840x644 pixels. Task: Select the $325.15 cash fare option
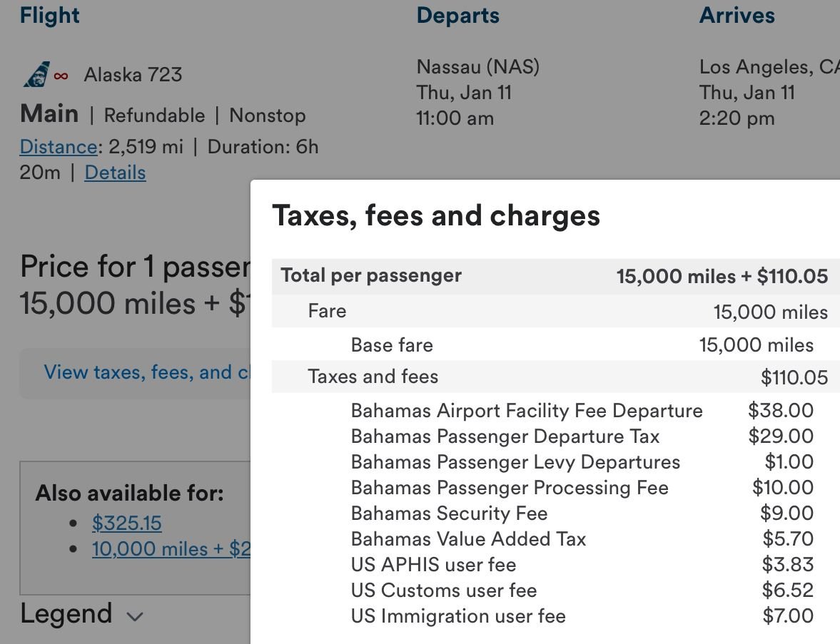pyautogui.click(x=126, y=523)
